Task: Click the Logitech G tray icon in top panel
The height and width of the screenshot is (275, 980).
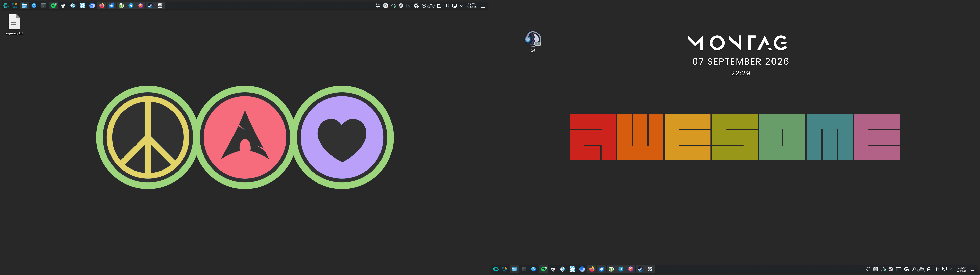Action: click(416, 6)
